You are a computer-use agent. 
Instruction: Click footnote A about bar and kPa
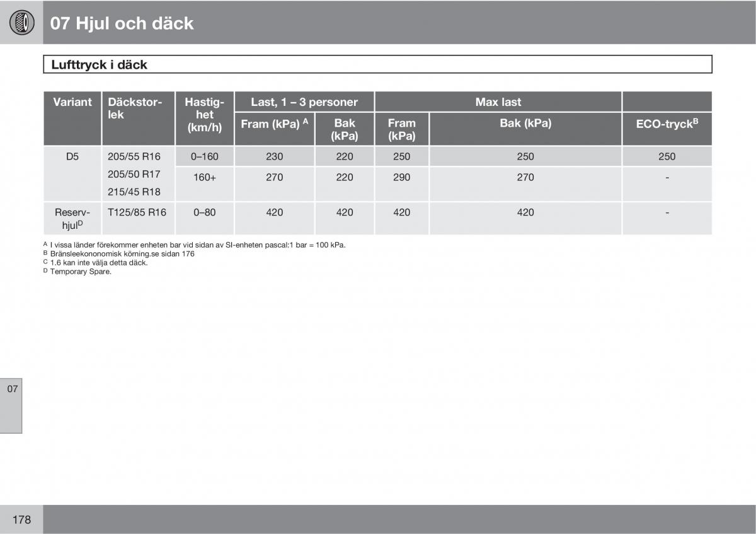pyautogui.click(x=194, y=245)
